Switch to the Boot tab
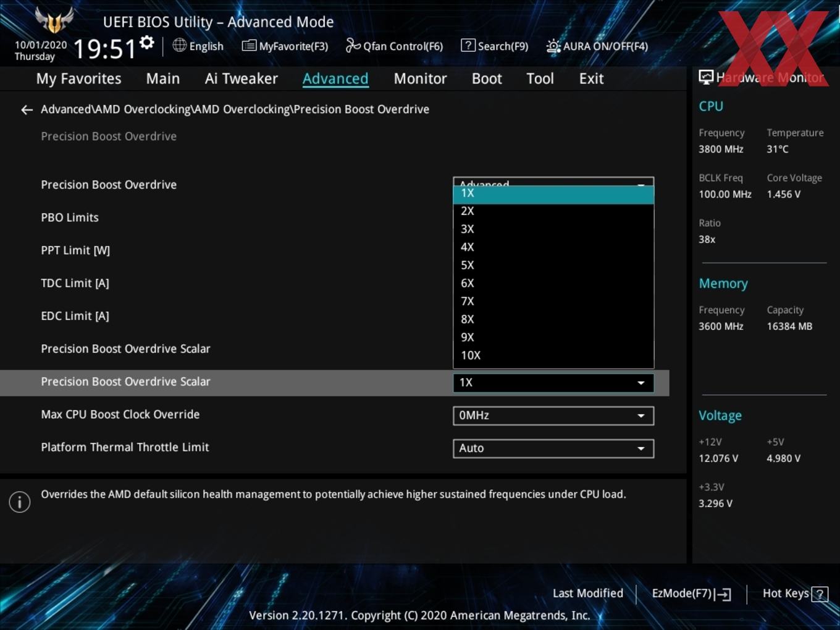 point(487,78)
